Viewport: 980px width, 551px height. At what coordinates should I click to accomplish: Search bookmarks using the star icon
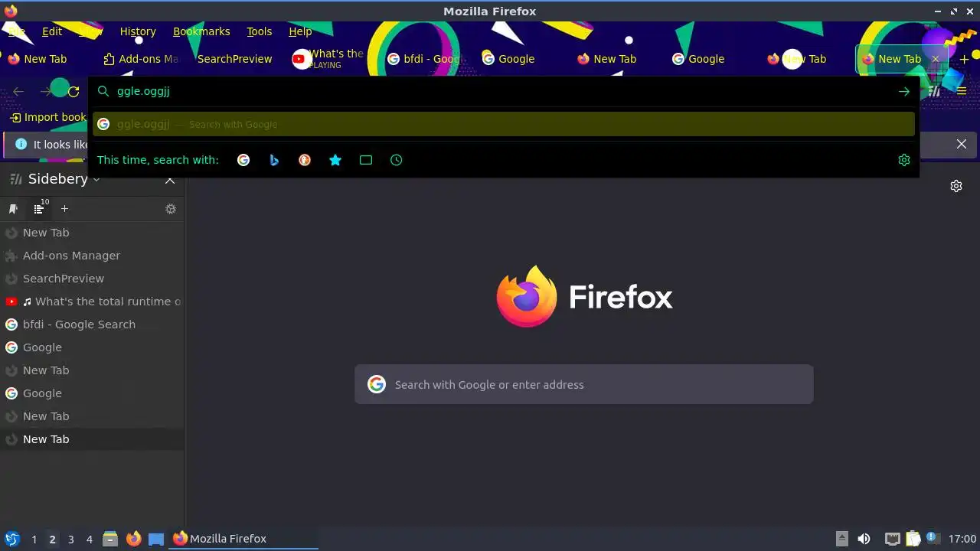[335, 160]
